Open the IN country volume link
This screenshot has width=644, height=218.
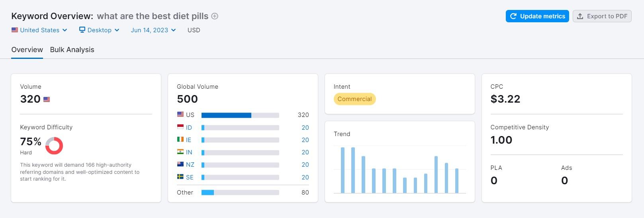coord(189,152)
